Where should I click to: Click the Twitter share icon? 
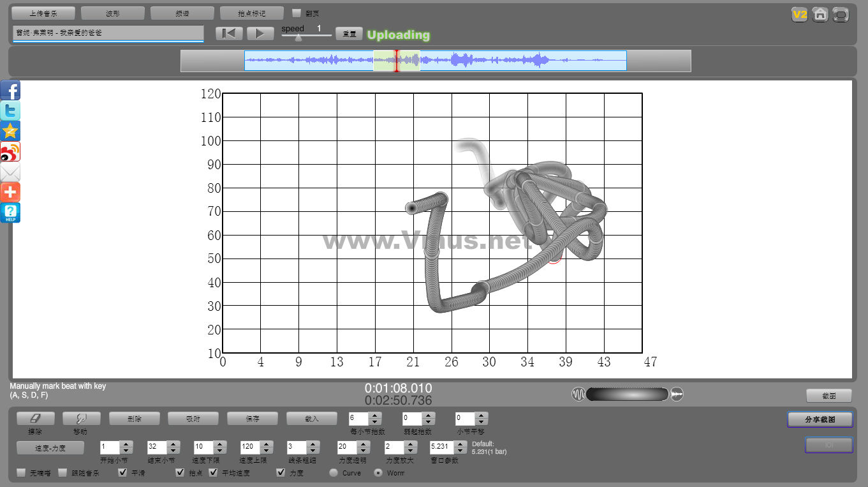click(x=10, y=111)
